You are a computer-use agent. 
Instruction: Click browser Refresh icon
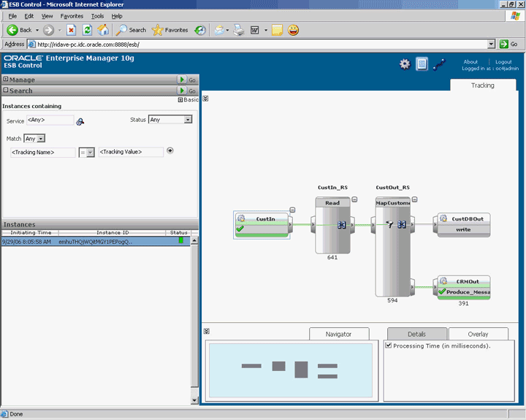coord(87,30)
